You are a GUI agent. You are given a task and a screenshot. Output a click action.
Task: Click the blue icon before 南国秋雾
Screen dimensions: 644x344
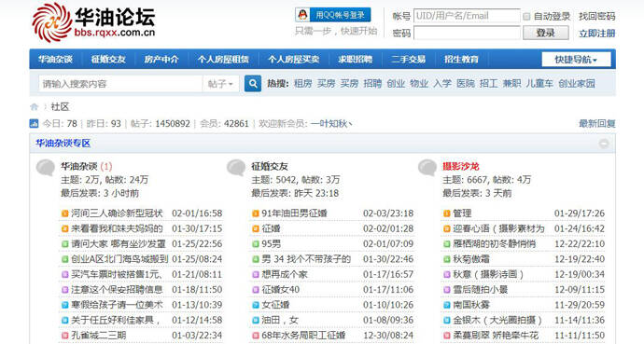447,305
